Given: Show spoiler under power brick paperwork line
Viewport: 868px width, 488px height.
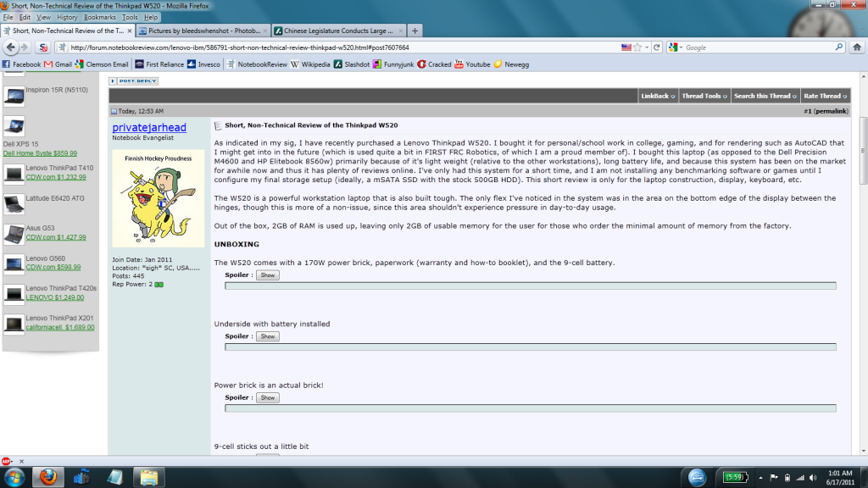Looking at the screenshot, I should pos(267,275).
